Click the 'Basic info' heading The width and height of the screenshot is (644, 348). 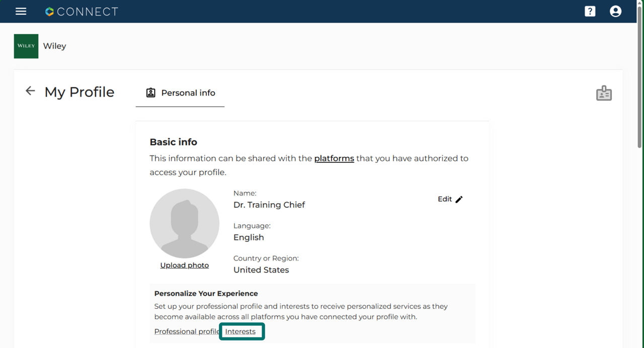[x=174, y=142]
